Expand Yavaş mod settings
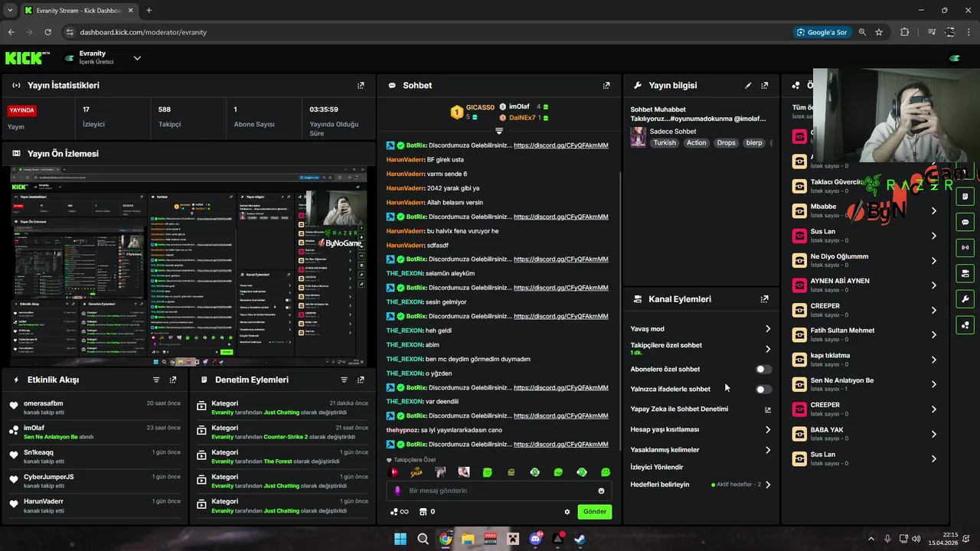The height and width of the screenshot is (551, 980). (768, 329)
